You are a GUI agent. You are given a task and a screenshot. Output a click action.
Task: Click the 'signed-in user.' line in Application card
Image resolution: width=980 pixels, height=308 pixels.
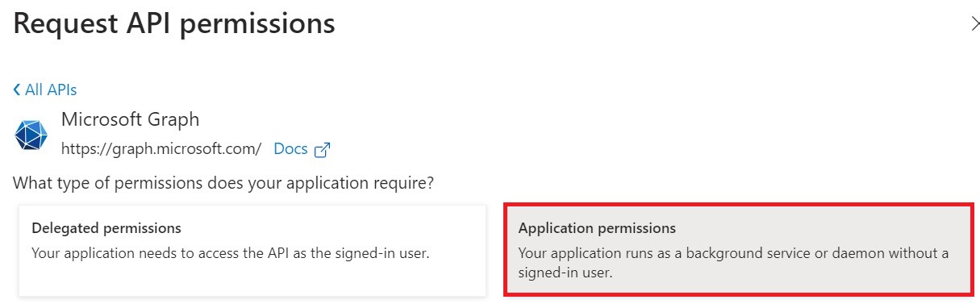565,273
